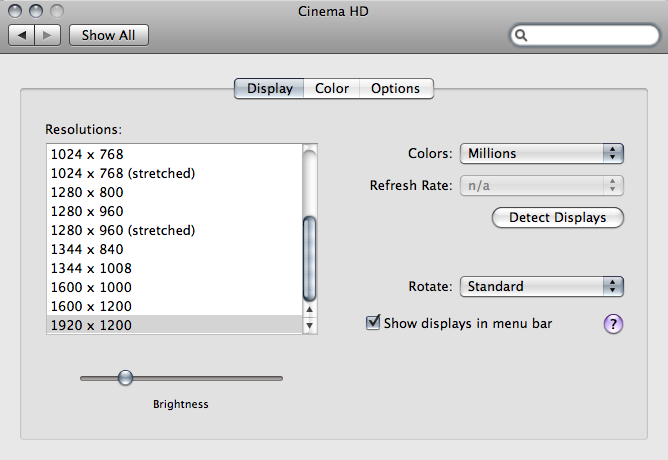This screenshot has height=460, width=668.
Task: Open the Rotate Standard dropdown
Action: (541, 286)
